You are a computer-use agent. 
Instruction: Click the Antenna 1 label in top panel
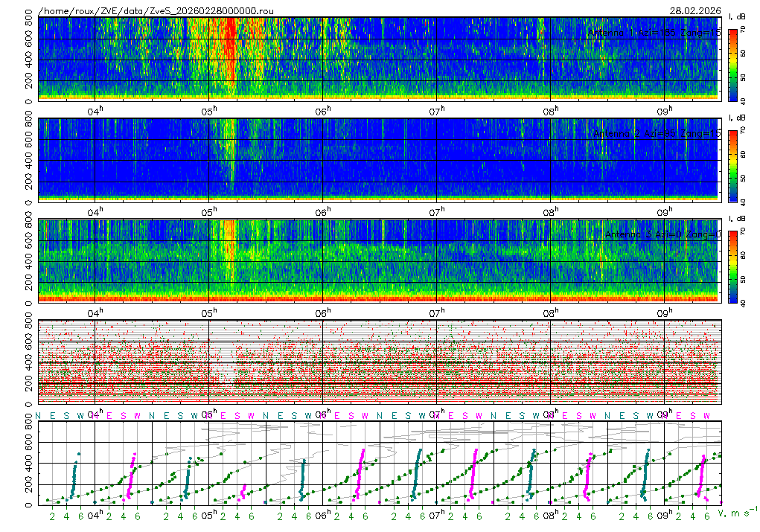654,33
